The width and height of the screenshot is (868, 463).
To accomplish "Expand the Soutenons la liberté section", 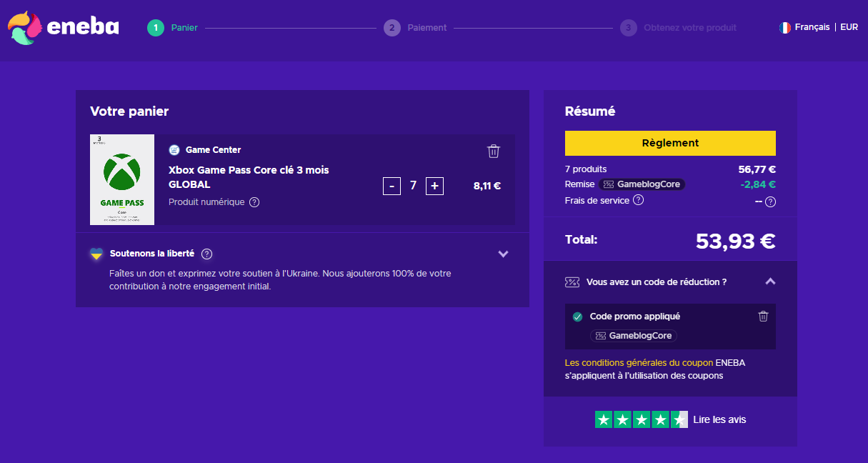I will pyautogui.click(x=503, y=254).
